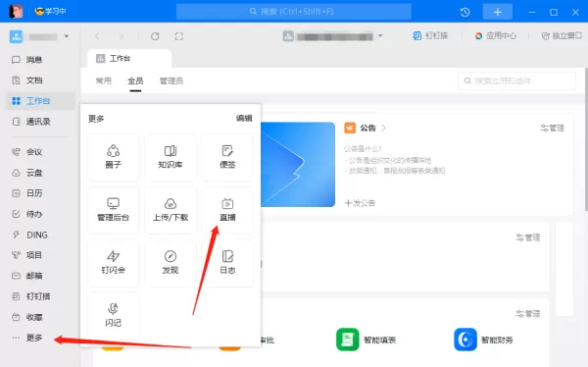Switch to the 管理员 tab
The image size is (588, 367).
coord(171,80)
